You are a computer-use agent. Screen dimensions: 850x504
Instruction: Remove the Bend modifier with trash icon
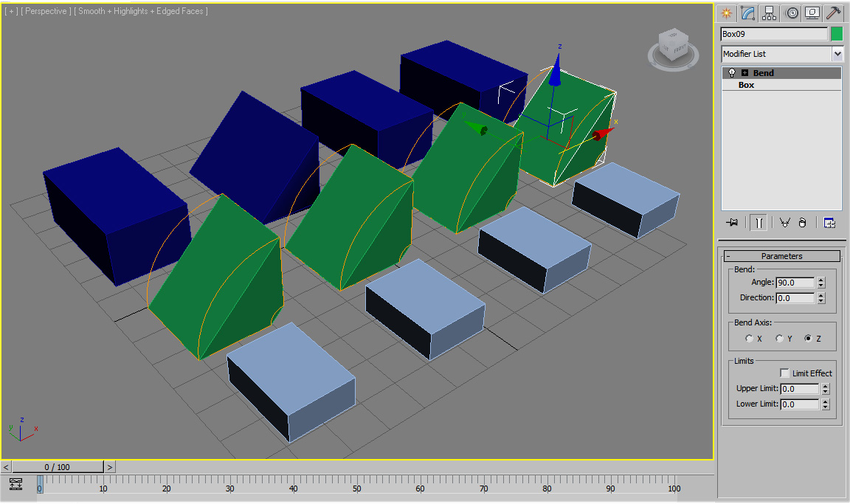coord(803,222)
